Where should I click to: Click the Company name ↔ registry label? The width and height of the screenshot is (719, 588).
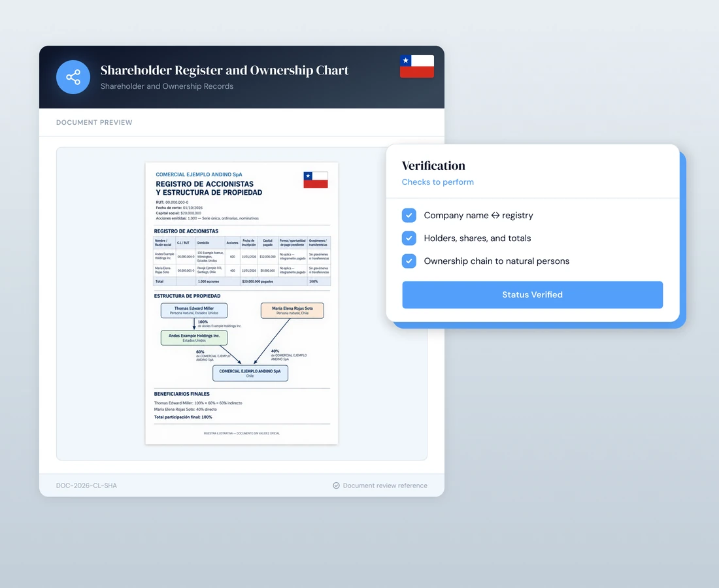[478, 216]
